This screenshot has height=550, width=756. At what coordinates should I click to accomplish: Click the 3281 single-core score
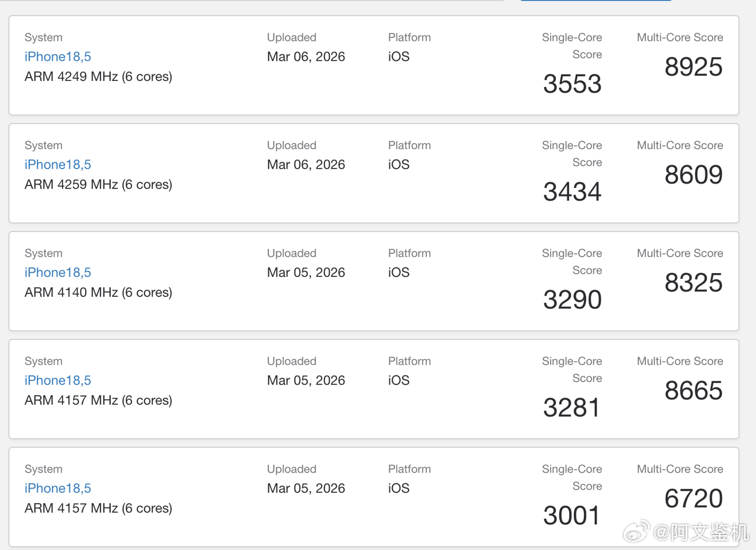pos(571,408)
